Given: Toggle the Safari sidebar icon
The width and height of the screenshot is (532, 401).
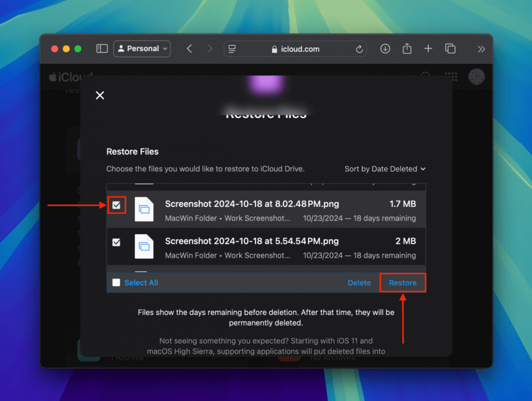Looking at the screenshot, I should coord(102,48).
